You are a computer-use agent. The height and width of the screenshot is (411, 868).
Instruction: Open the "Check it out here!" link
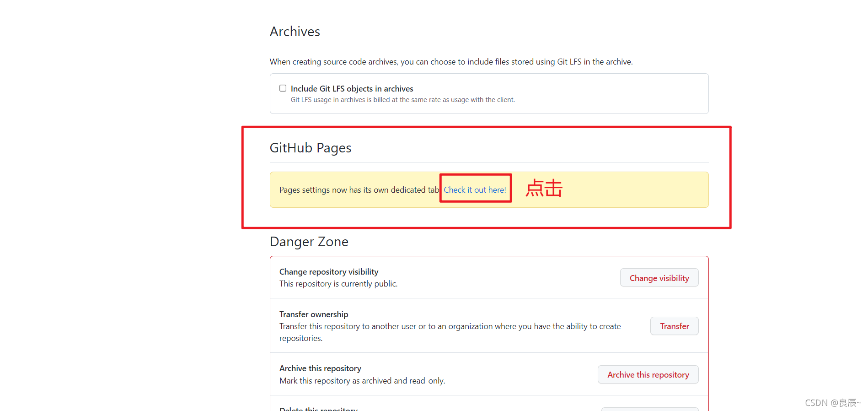coord(475,190)
